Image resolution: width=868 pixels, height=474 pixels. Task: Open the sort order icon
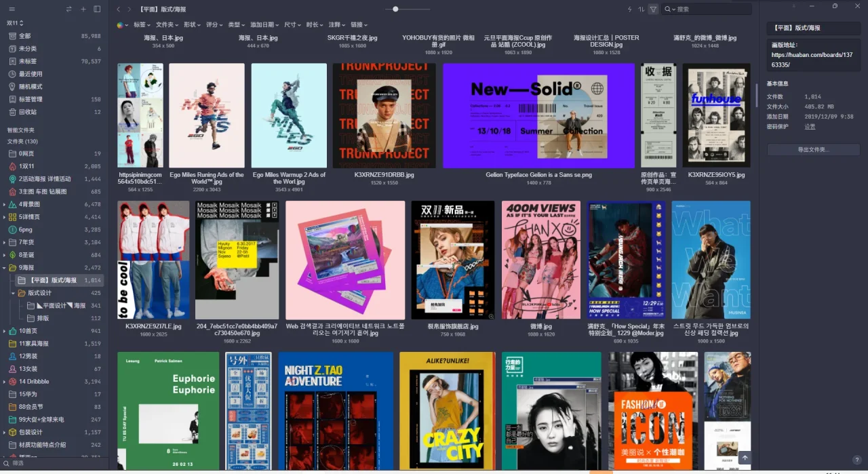pyautogui.click(x=641, y=9)
